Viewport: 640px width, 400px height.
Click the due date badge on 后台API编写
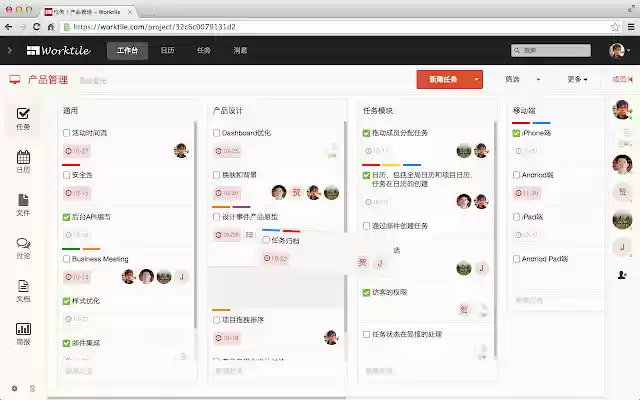click(x=76, y=235)
